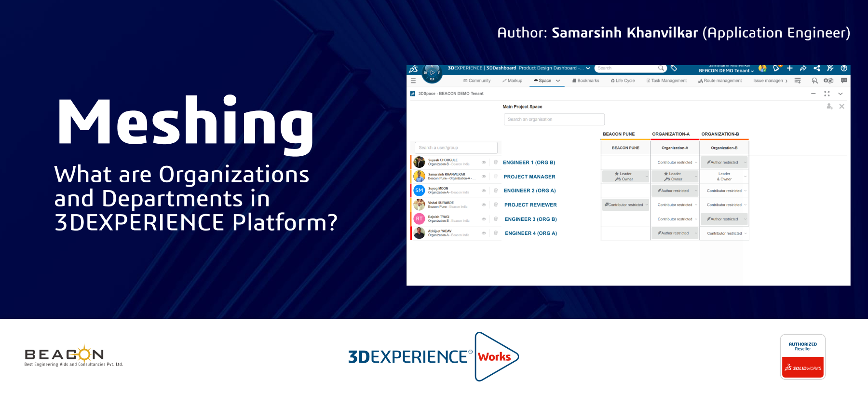Select the Samarsinh KHANVILKAR user row

[x=456, y=177]
